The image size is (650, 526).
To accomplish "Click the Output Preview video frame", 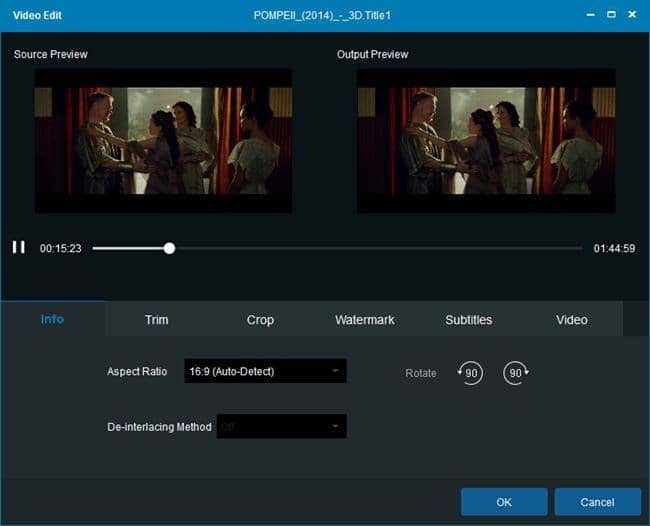I will (x=486, y=141).
